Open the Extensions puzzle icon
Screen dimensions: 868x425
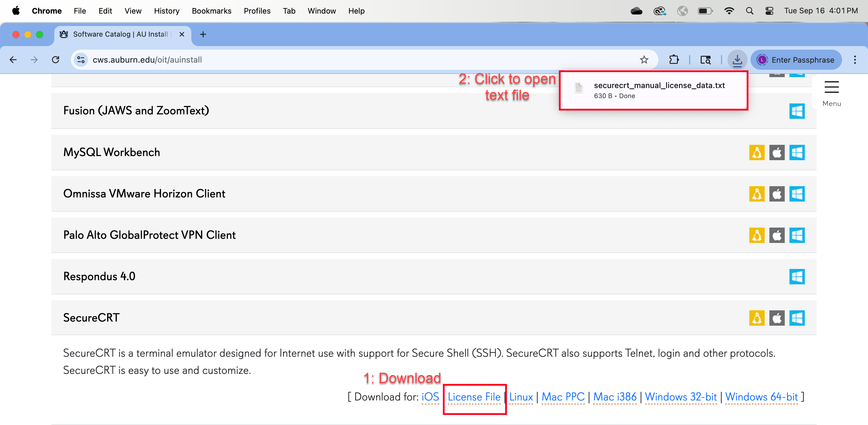point(673,60)
